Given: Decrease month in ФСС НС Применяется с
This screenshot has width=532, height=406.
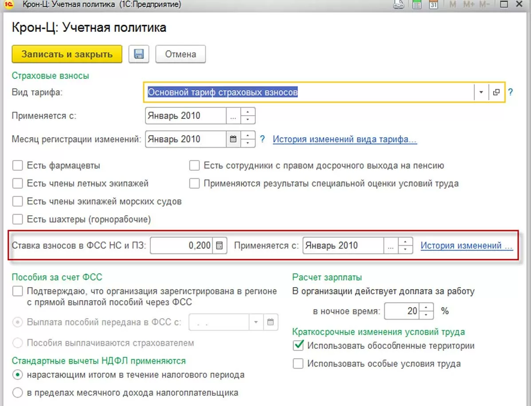Looking at the screenshot, I should (406, 250).
